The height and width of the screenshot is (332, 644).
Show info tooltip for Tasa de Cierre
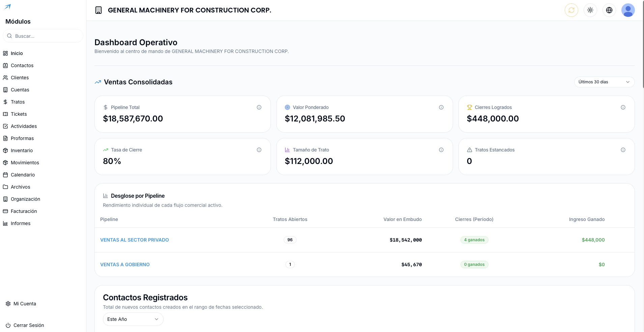click(x=259, y=150)
